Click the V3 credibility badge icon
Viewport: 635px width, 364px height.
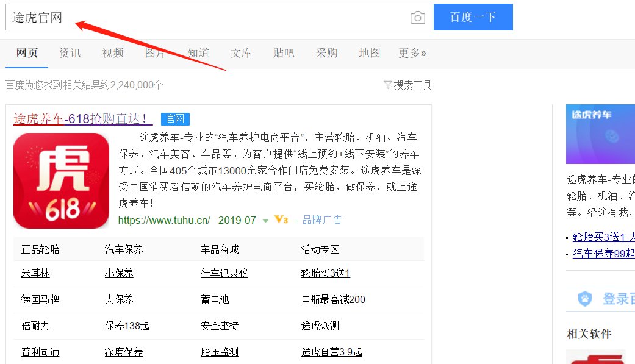click(x=281, y=220)
